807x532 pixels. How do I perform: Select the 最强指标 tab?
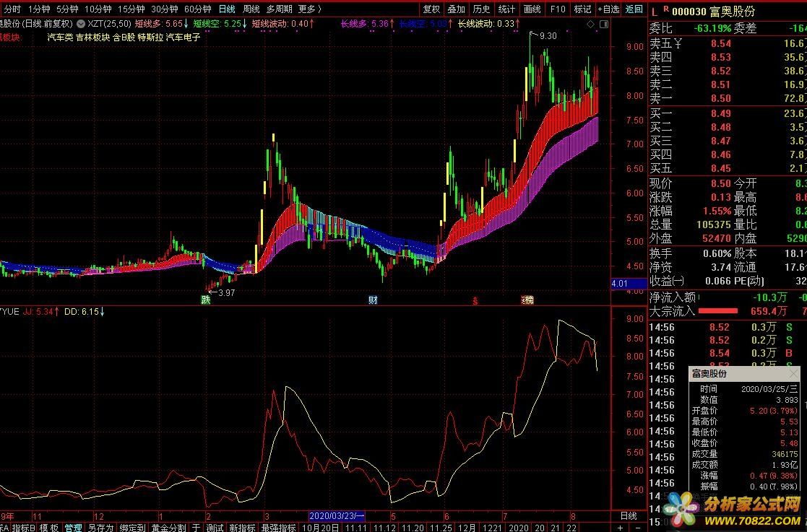pos(278,528)
